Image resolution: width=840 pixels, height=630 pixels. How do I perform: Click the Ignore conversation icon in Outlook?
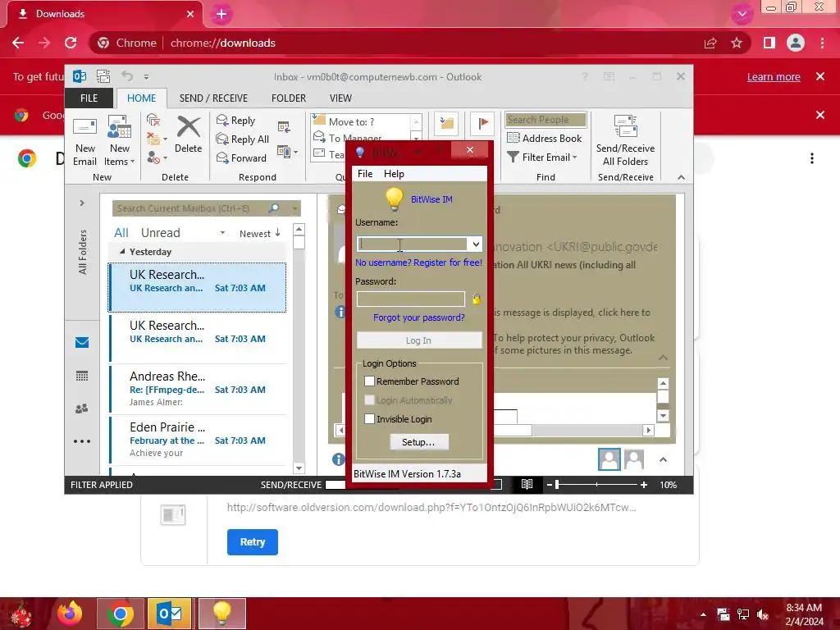click(x=153, y=120)
